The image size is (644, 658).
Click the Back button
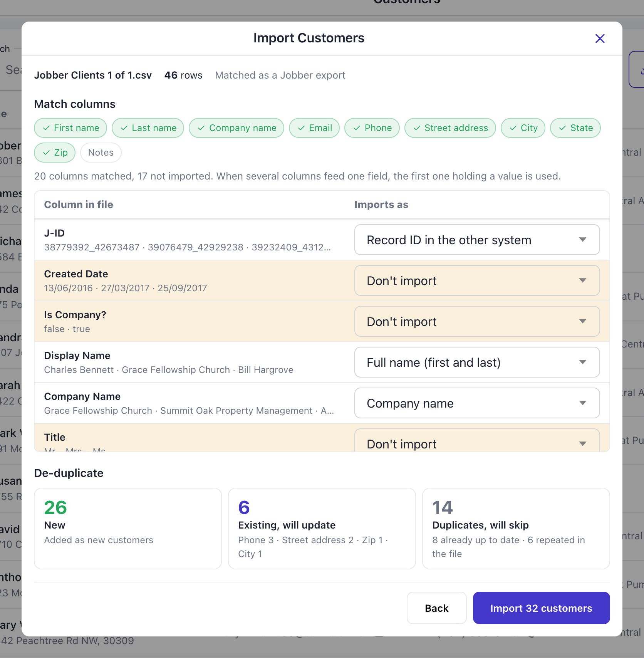(x=437, y=608)
